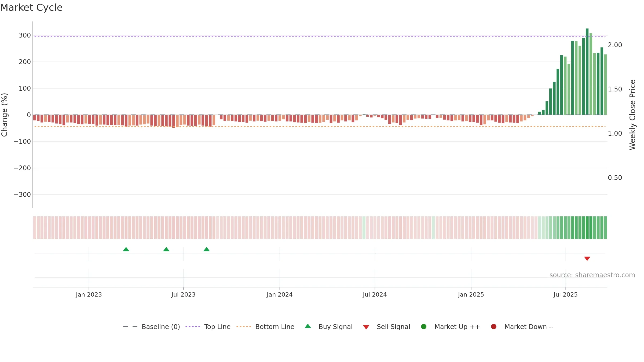Select the red sell signal marker after Jul 2025
644x362 pixels.
pos(587,258)
